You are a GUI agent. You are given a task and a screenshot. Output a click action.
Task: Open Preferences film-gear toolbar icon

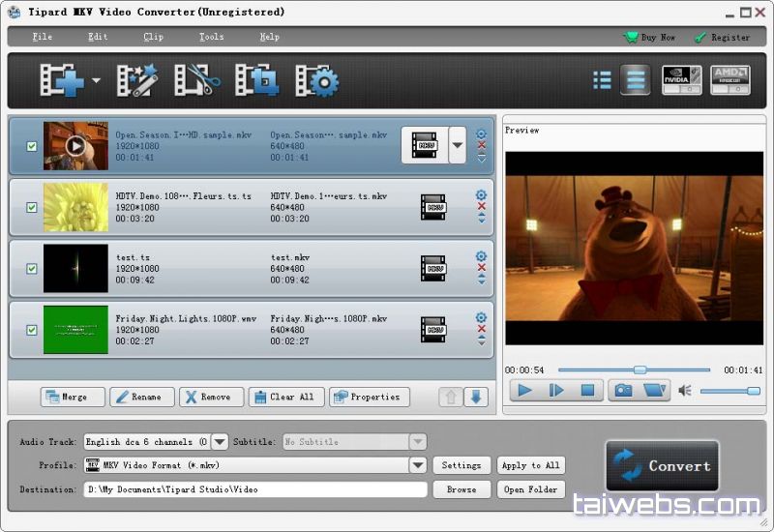coord(316,80)
